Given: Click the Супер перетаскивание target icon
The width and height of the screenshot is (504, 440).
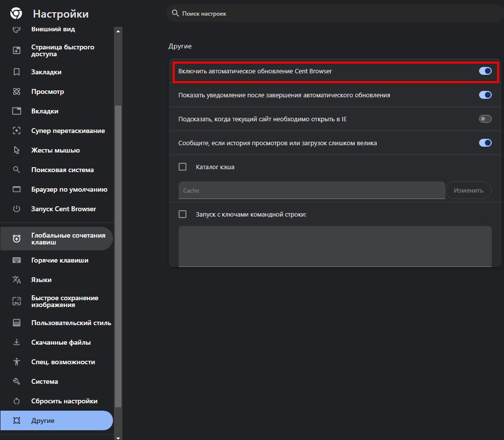Looking at the screenshot, I should 17,131.
